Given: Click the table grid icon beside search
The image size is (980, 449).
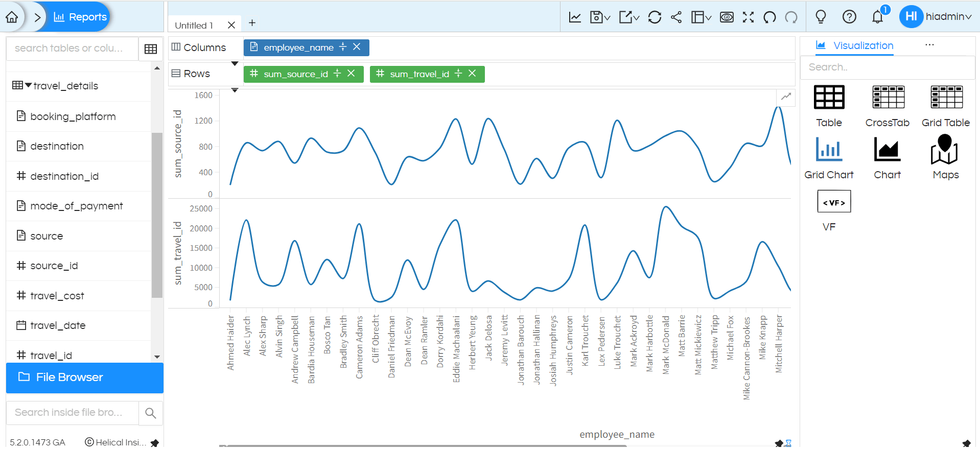Looking at the screenshot, I should (151, 49).
